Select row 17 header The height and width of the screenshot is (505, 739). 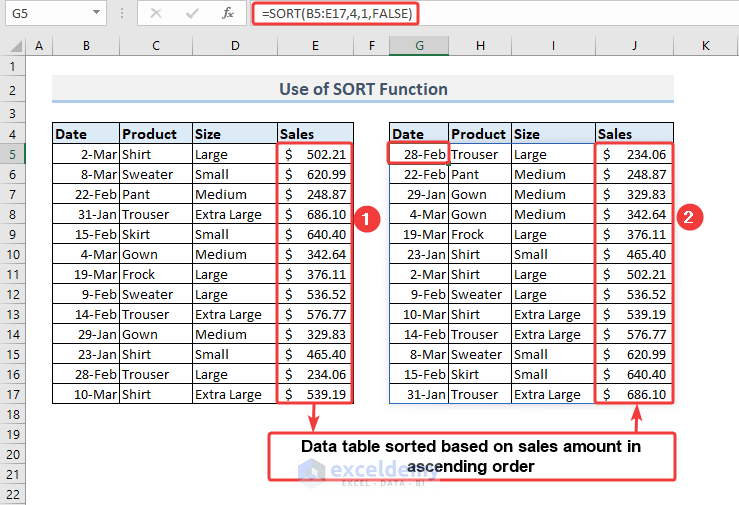[x=13, y=394]
